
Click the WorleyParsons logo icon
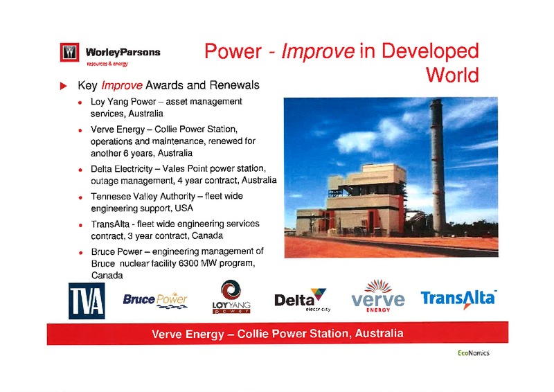click(x=70, y=53)
